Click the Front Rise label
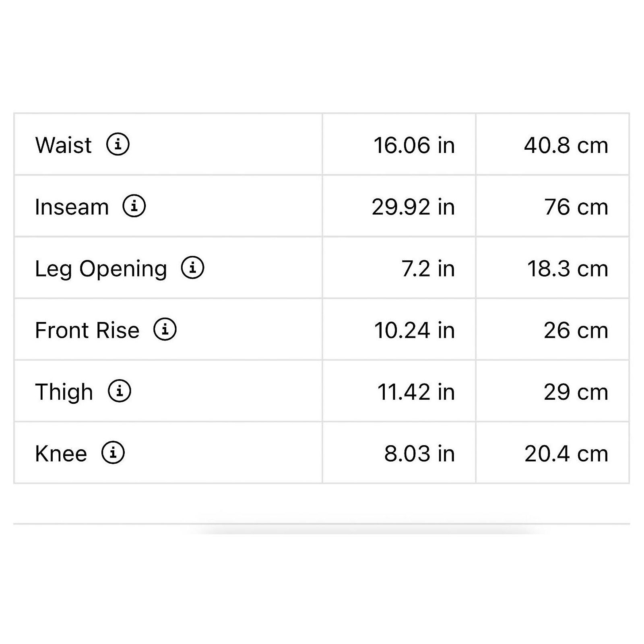The width and height of the screenshot is (644, 644). pyautogui.click(x=87, y=330)
